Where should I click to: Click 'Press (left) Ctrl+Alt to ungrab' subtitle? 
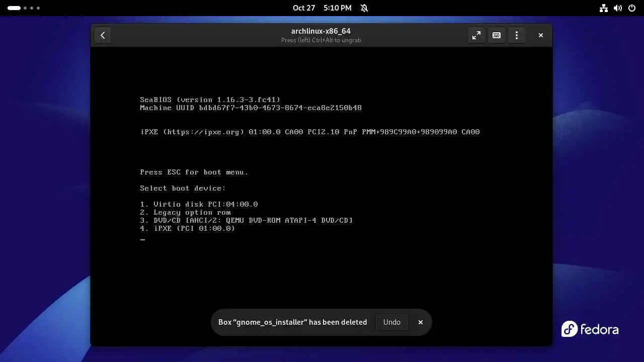click(x=321, y=40)
